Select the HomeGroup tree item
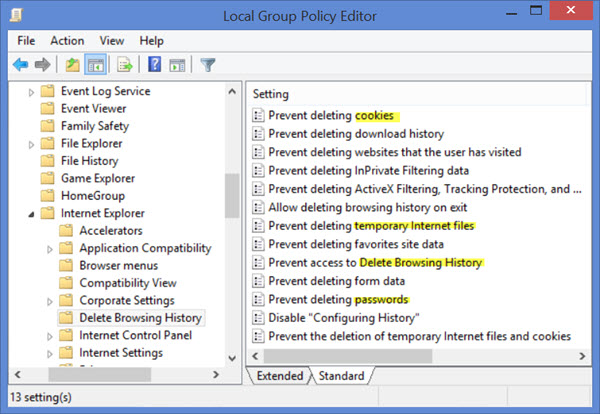 [x=93, y=196]
